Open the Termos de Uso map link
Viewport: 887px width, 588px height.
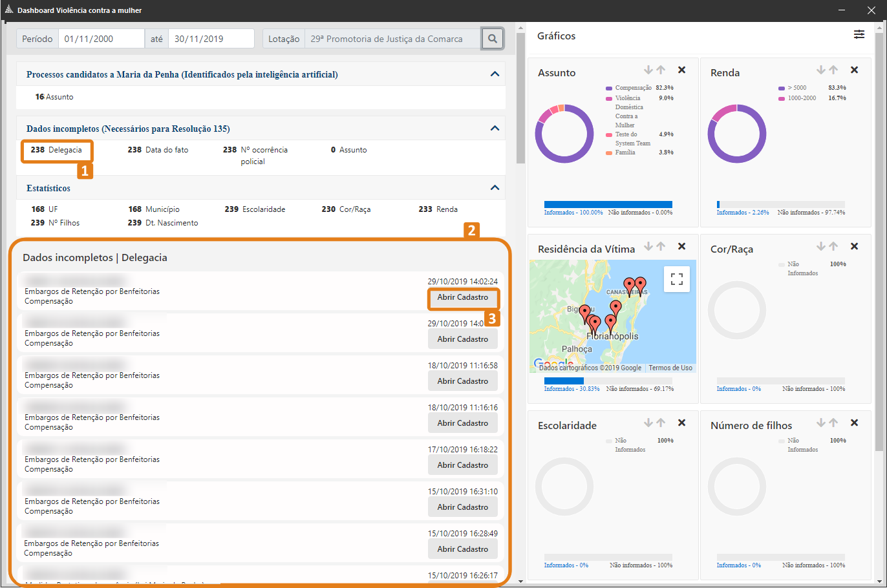pos(670,368)
